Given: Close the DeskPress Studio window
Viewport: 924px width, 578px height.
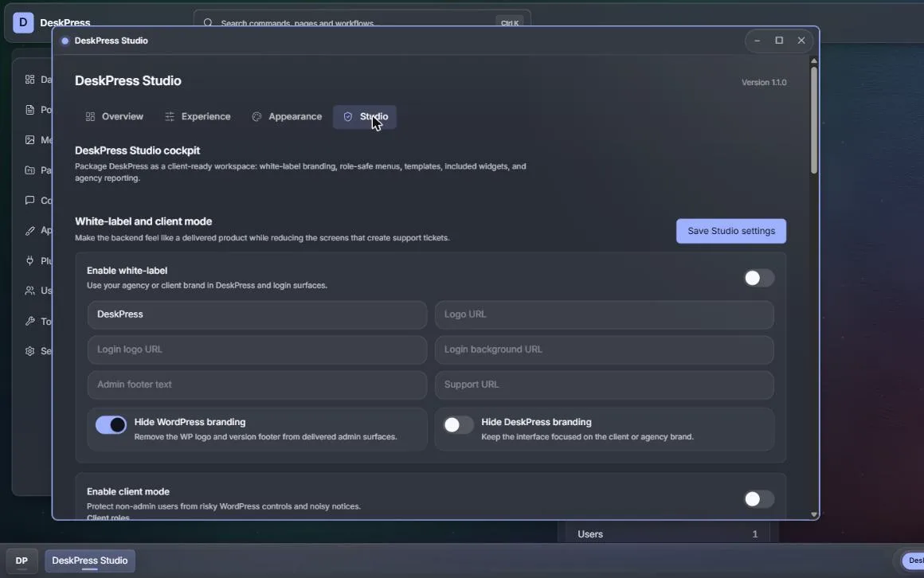Looking at the screenshot, I should [801, 41].
